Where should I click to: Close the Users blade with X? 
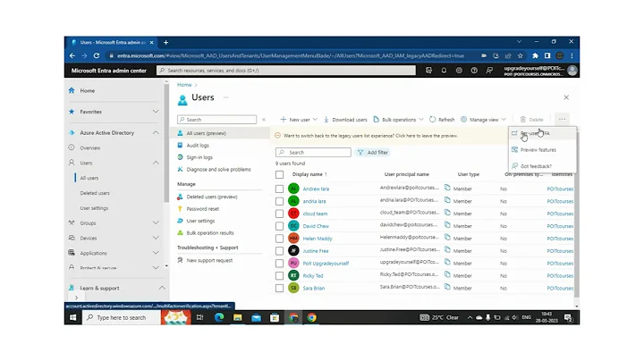pyautogui.click(x=566, y=97)
